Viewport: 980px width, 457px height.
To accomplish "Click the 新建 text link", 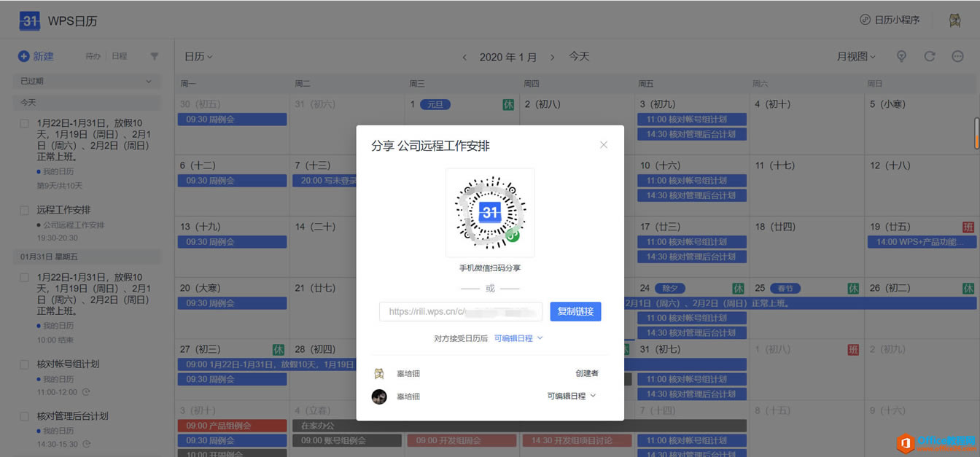I will coord(43,56).
